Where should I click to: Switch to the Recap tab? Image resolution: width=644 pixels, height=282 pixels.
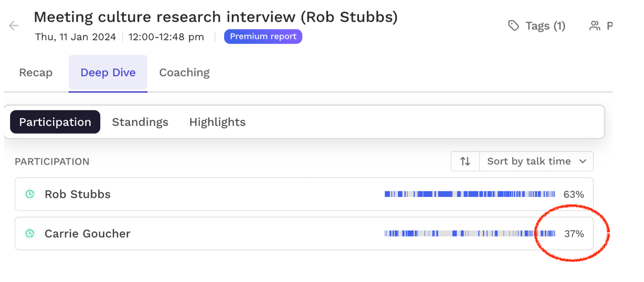[36, 73]
